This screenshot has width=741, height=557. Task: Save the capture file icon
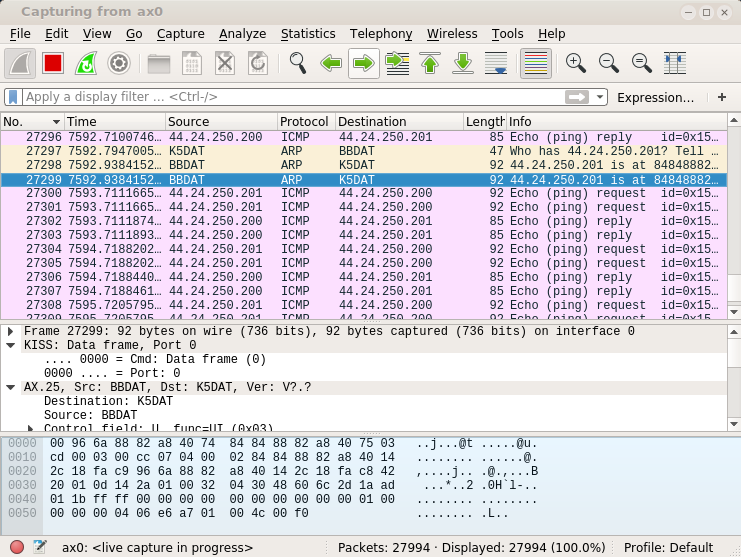click(192, 63)
